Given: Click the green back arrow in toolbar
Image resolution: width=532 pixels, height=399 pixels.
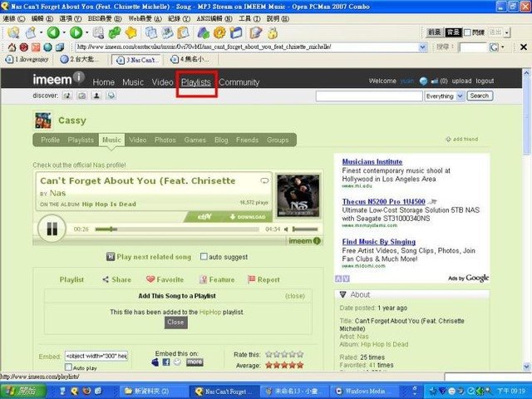Looking at the screenshot, I should 53,32.
